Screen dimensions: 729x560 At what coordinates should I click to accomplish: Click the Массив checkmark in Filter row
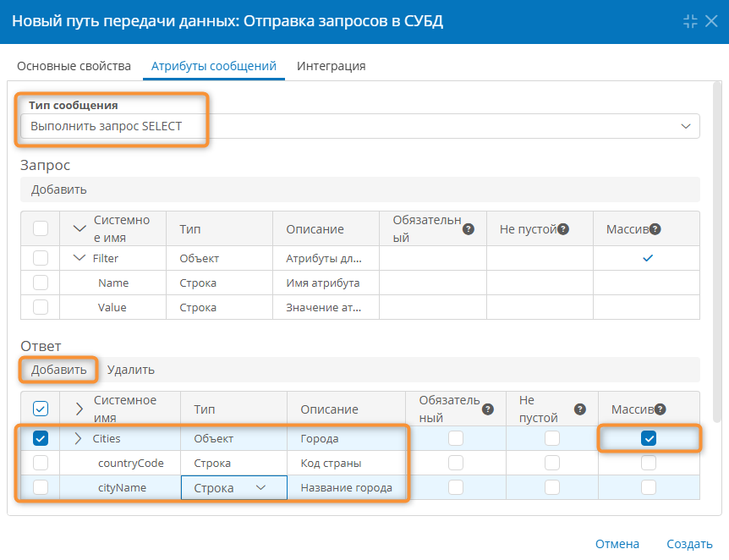648,258
